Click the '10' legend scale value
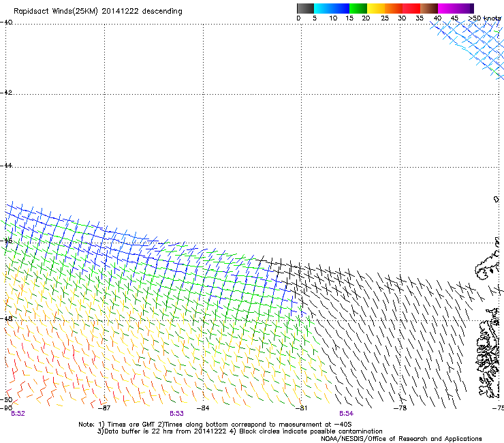The image size is (504, 443). point(333,18)
